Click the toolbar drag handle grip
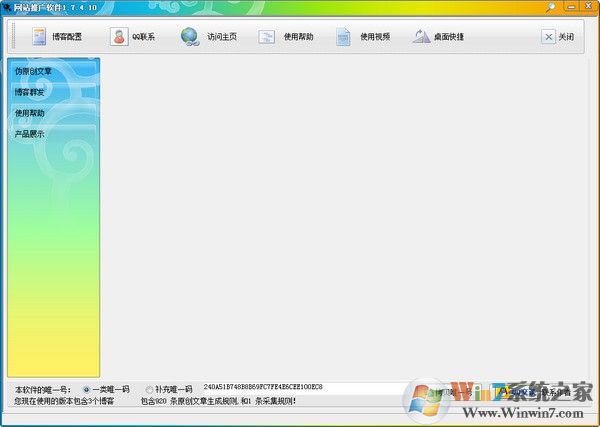600x427 pixels. click(x=13, y=36)
